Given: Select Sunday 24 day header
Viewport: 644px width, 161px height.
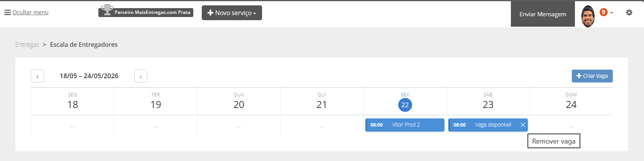Looking at the screenshot, I should coord(571,101).
